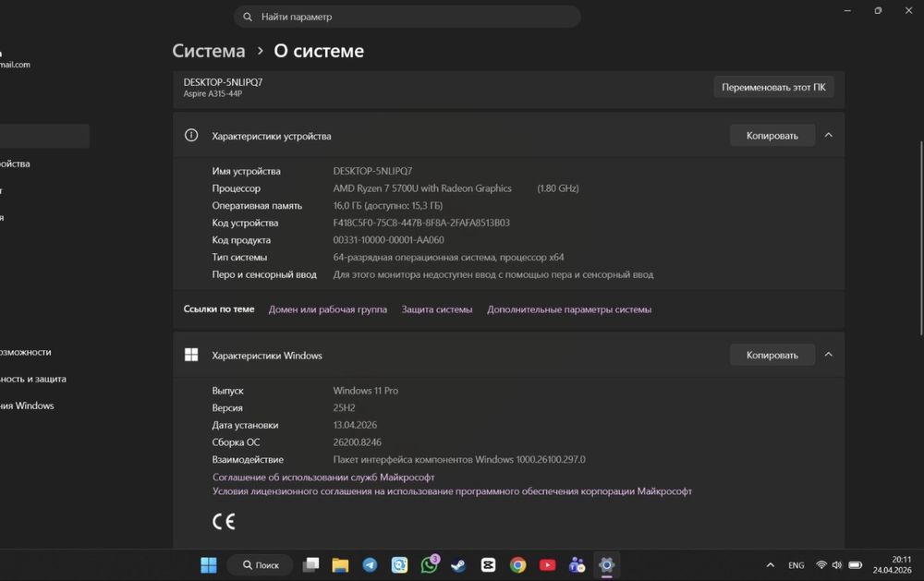
Task: Check the battery status icon
Action: click(x=855, y=565)
